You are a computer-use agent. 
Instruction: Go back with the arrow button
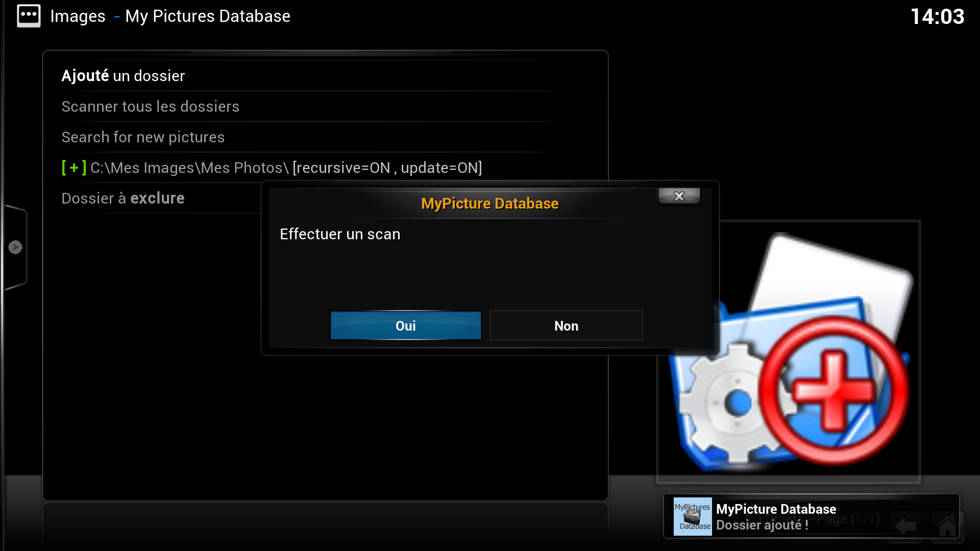905,525
